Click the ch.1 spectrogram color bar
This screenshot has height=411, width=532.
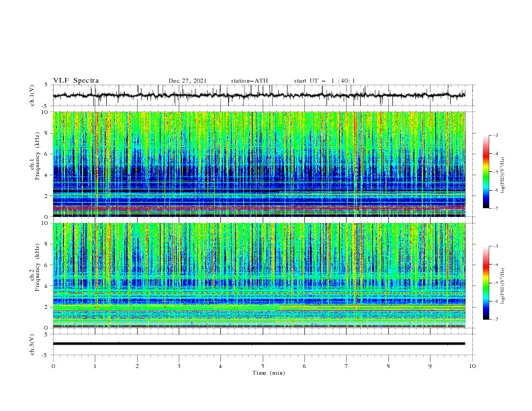486,171
